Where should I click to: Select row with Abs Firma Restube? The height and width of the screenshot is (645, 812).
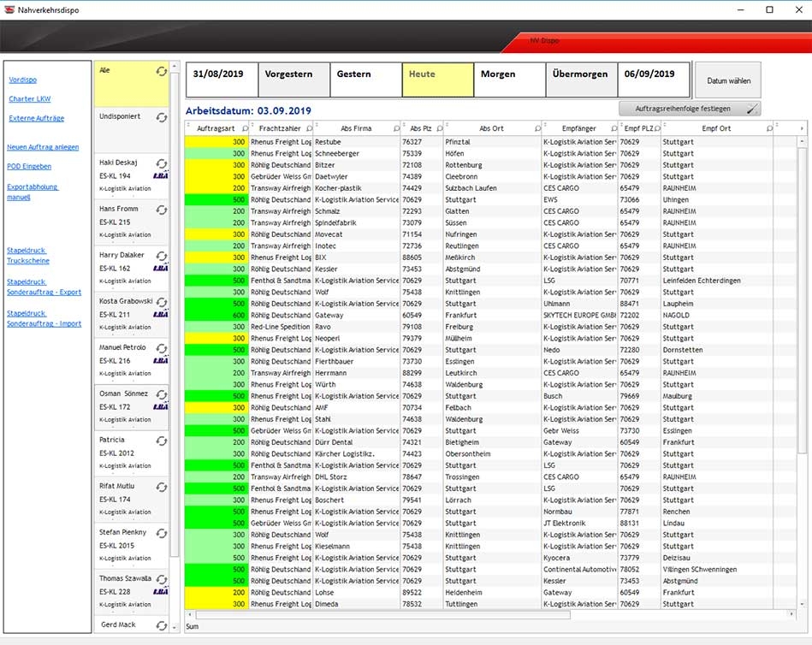[491, 142]
